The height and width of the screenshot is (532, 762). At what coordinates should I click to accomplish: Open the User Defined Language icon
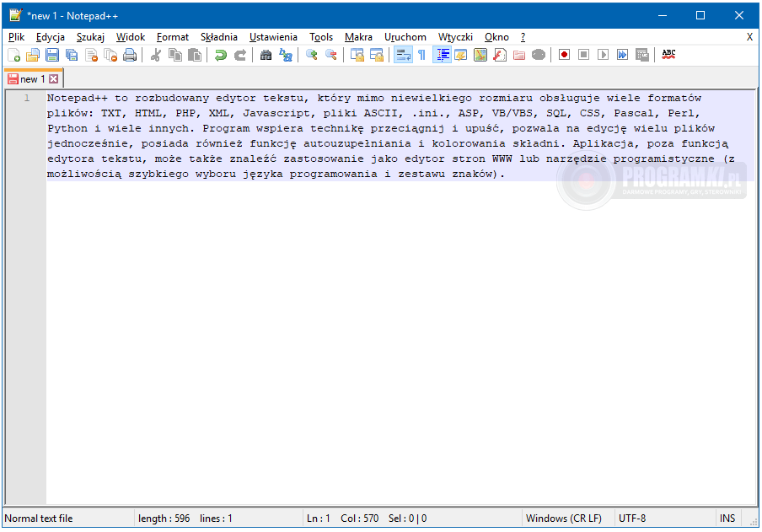pyautogui.click(x=461, y=55)
